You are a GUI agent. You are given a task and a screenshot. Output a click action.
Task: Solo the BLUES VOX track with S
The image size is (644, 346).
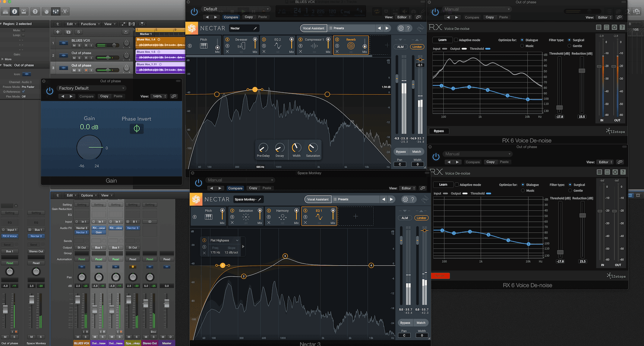(x=79, y=45)
